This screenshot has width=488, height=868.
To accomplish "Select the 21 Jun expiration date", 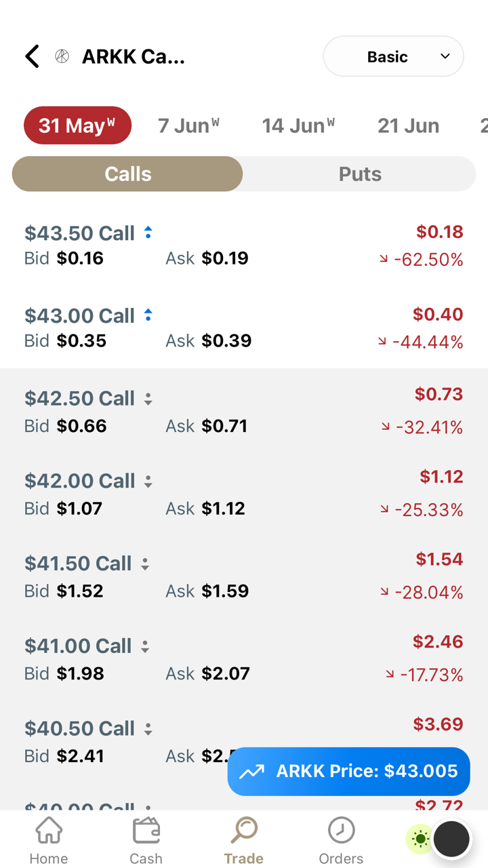I will click(x=408, y=125).
